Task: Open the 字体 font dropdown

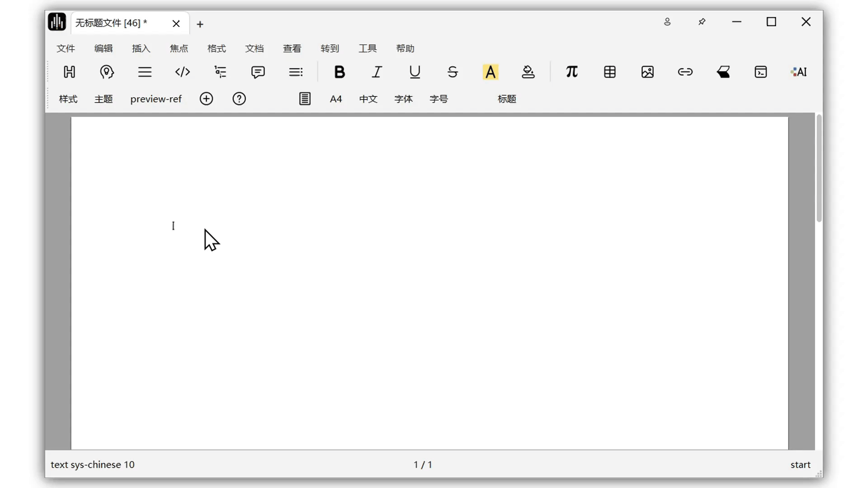Action: (x=403, y=99)
